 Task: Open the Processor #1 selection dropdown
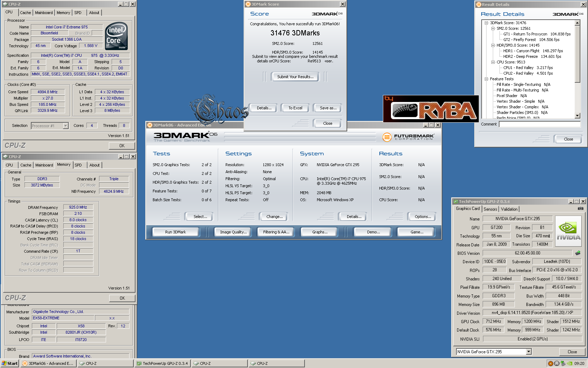click(x=65, y=125)
